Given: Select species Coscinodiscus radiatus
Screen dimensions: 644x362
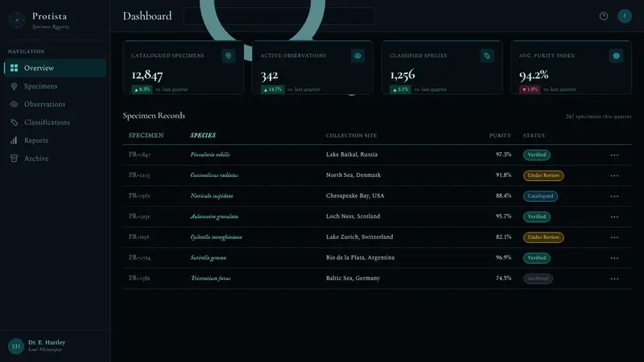Looking at the screenshot, I should [214, 175].
